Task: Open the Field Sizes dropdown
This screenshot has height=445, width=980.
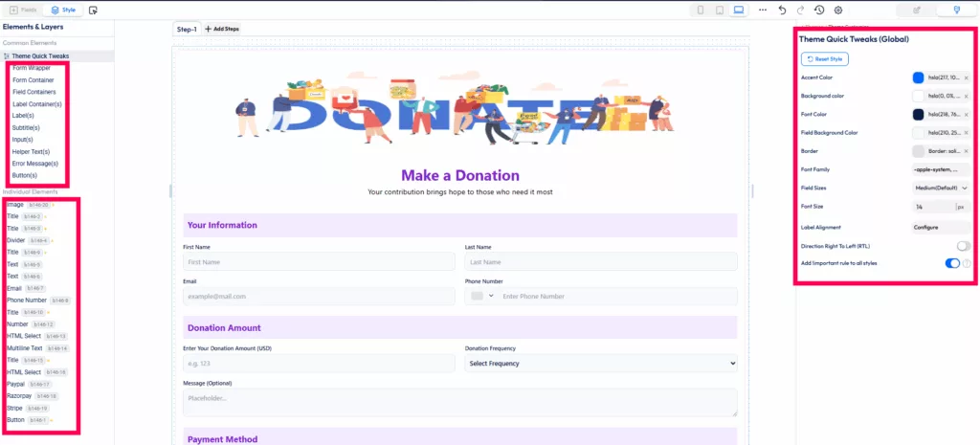Action: pos(941,189)
